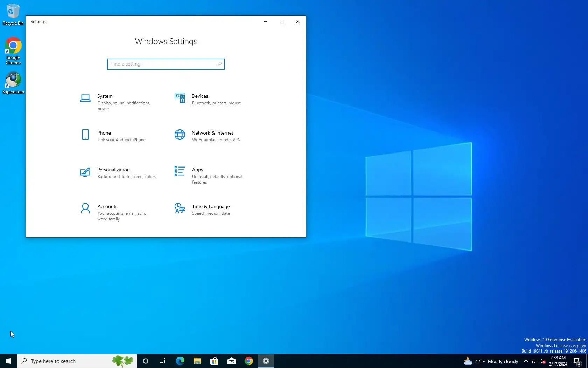Click 'Speech, region, date' description
This screenshot has width=588, height=368.
tap(211, 213)
